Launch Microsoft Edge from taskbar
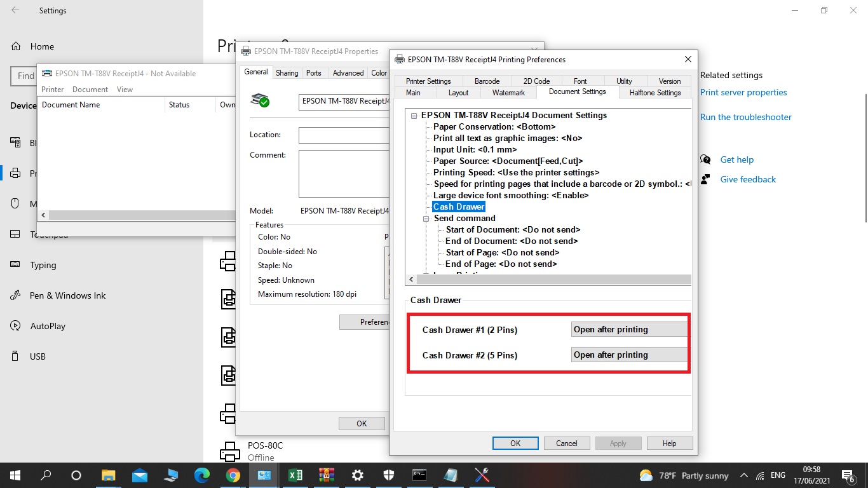This screenshot has width=868, height=488. coord(201,475)
